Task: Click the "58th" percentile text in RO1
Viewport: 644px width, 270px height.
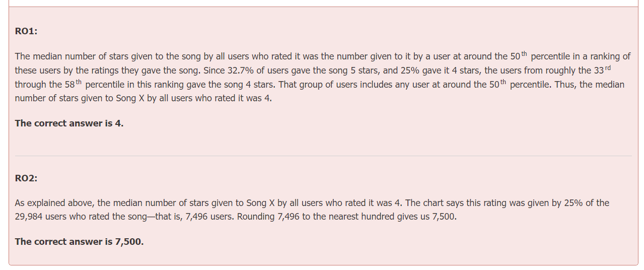Action: click(73, 84)
